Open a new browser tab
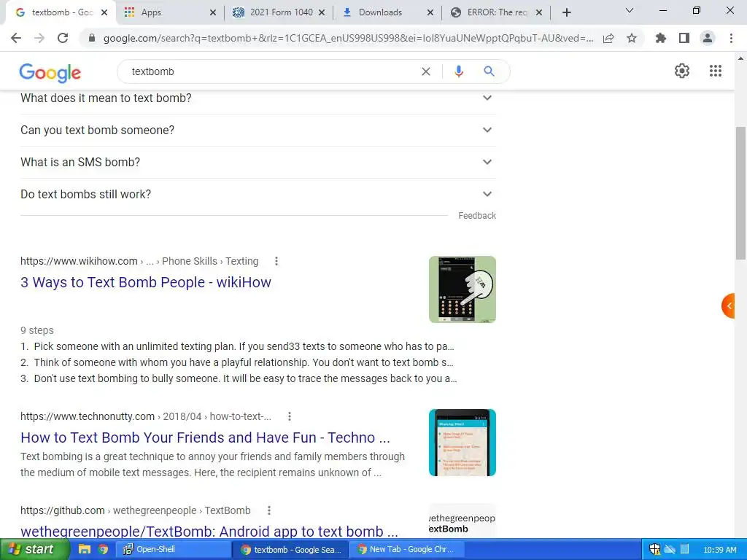 tap(566, 12)
